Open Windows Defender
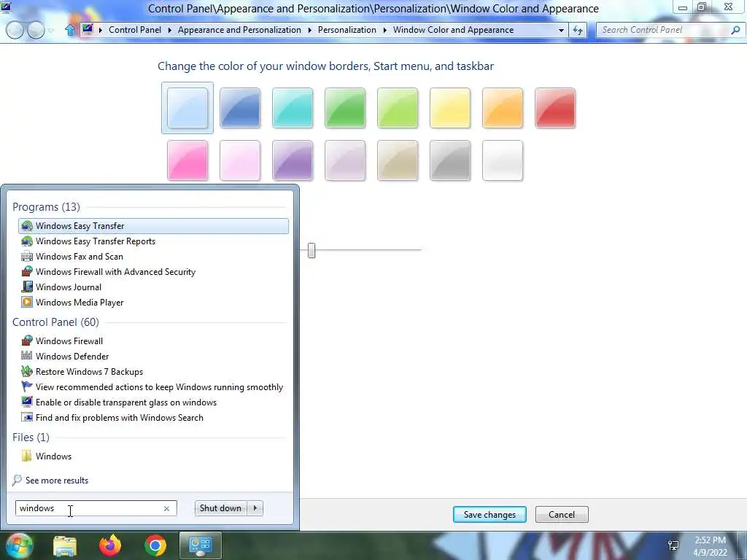This screenshot has height=560, width=747. [x=153, y=356]
